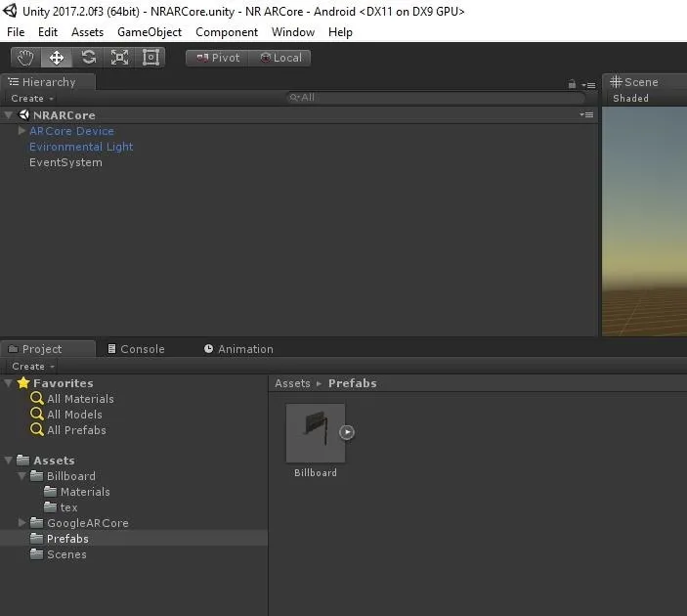Screen dimensions: 687x616
Task: Select All Materials favorite
Action: (x=80, y=399)
